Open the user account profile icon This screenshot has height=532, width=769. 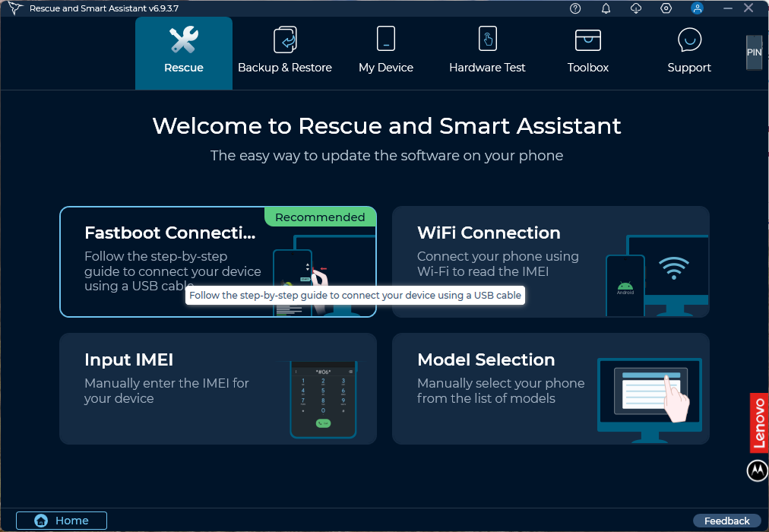point(697,8)
